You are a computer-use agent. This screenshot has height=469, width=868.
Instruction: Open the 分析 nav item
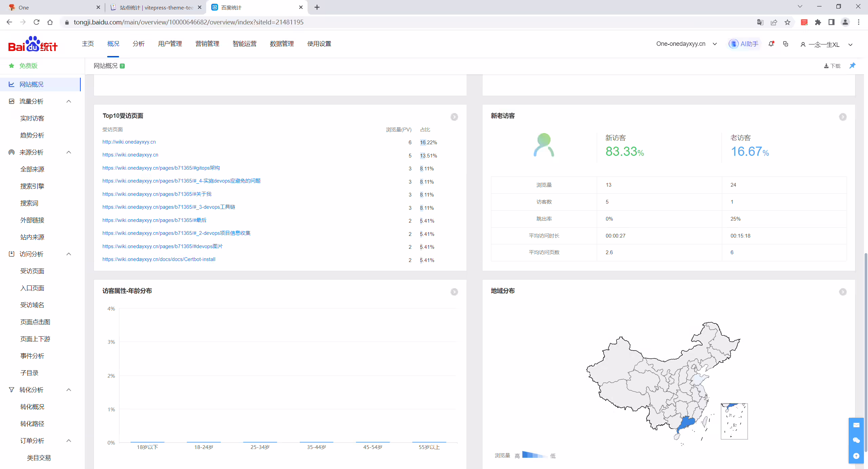pyautogui.click(x=139, y=44)
